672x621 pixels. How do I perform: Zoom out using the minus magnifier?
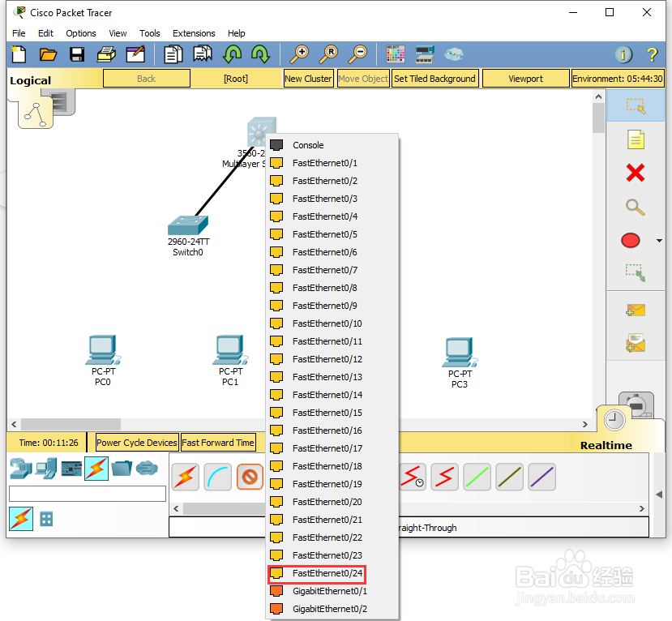(x=357, y=54)
